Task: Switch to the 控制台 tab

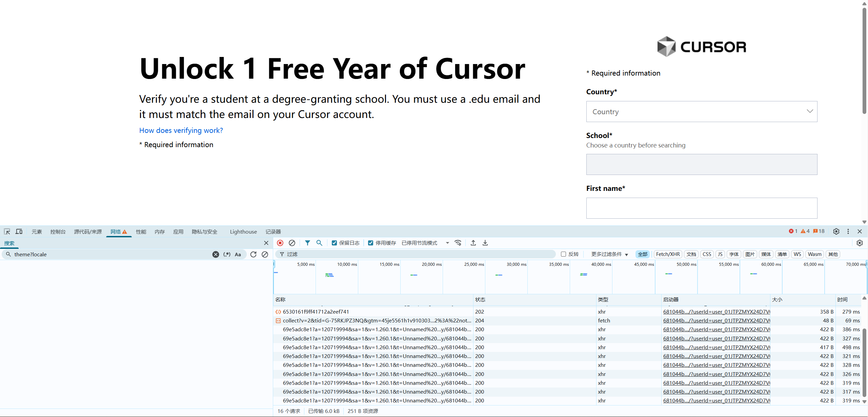Action: 58,232
